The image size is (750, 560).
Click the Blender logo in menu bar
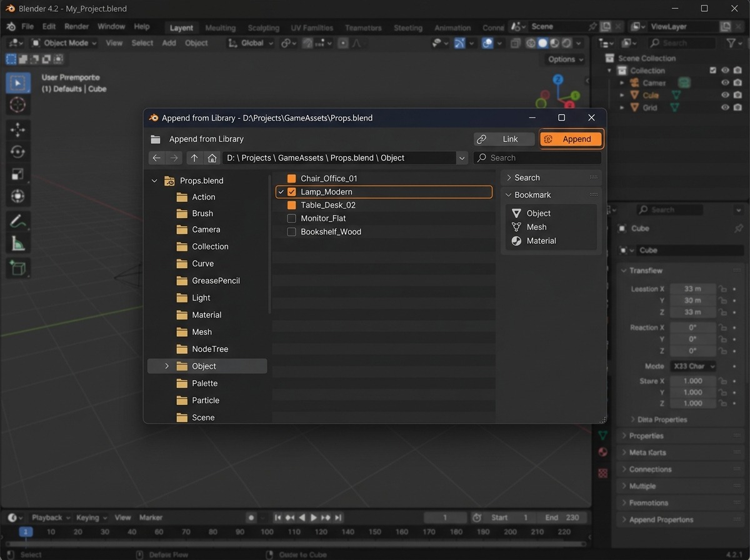click(x=11, y=27)
